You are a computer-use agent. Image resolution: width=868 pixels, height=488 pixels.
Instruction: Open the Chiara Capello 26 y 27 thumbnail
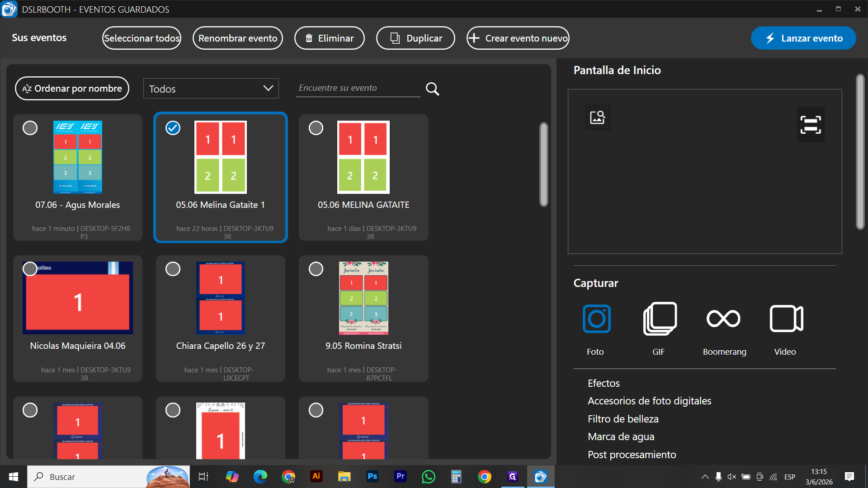[221, 298]
